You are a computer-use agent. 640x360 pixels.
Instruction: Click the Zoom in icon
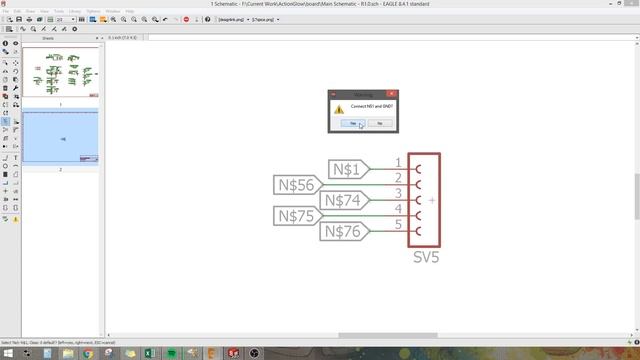(x=124, y=20)
